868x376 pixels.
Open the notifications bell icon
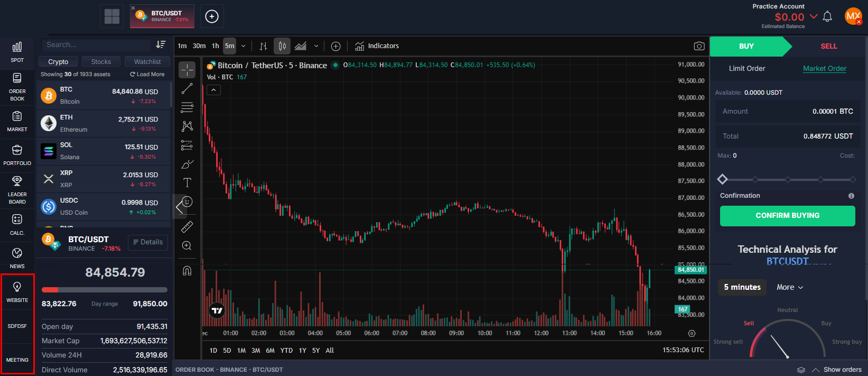click(827, 16)
